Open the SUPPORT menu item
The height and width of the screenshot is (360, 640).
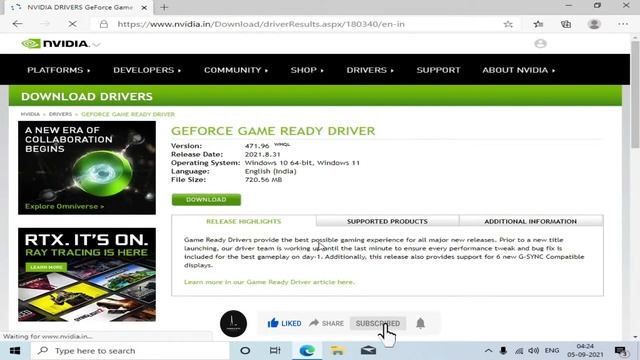(438, 70)
